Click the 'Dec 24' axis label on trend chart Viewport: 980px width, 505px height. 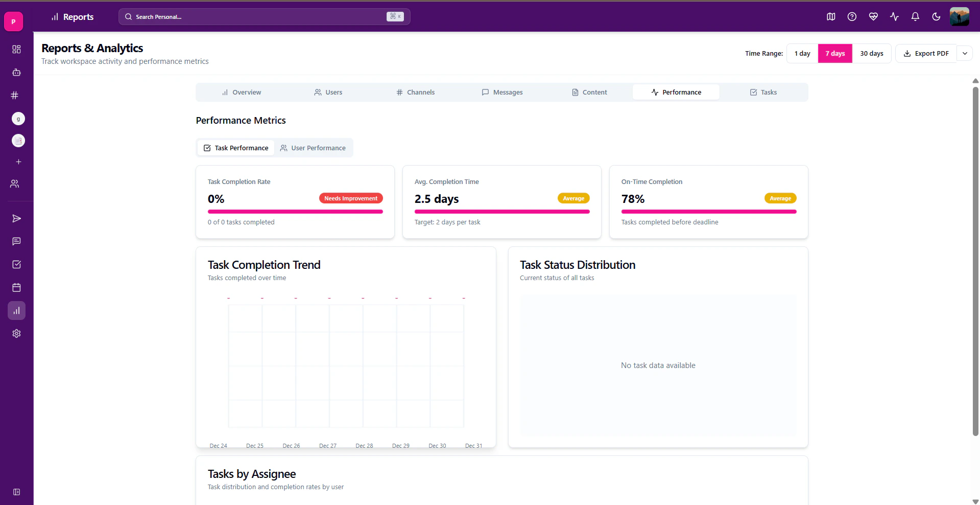click(219, 446)
